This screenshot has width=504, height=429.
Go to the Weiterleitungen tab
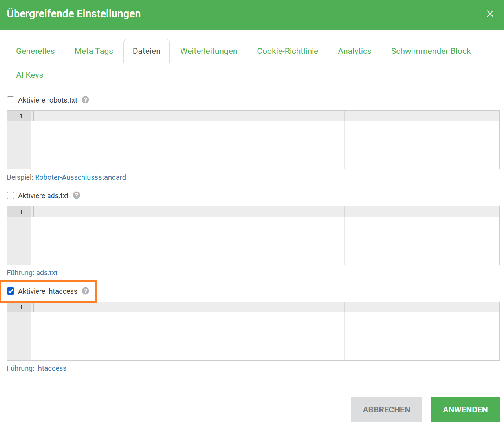(209, 51)
